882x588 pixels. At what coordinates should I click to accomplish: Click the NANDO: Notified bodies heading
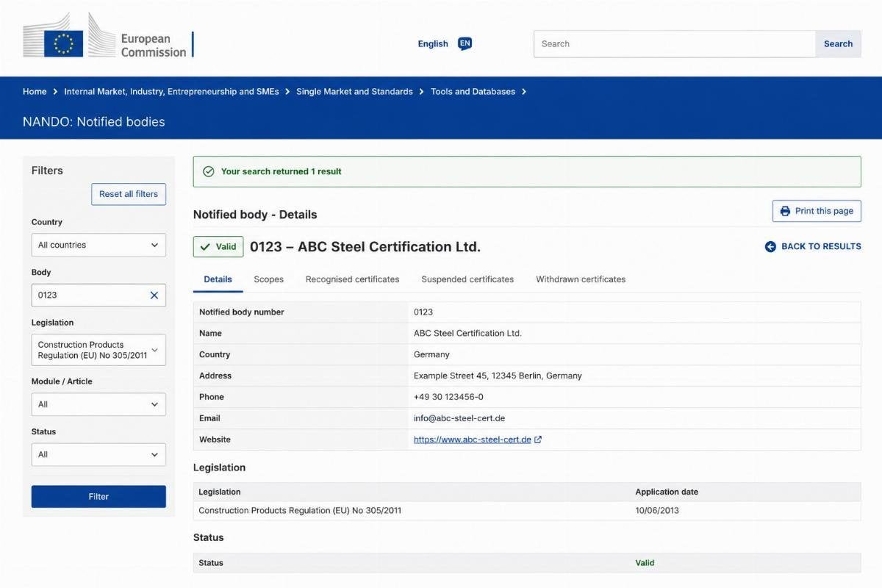[94, 122]
